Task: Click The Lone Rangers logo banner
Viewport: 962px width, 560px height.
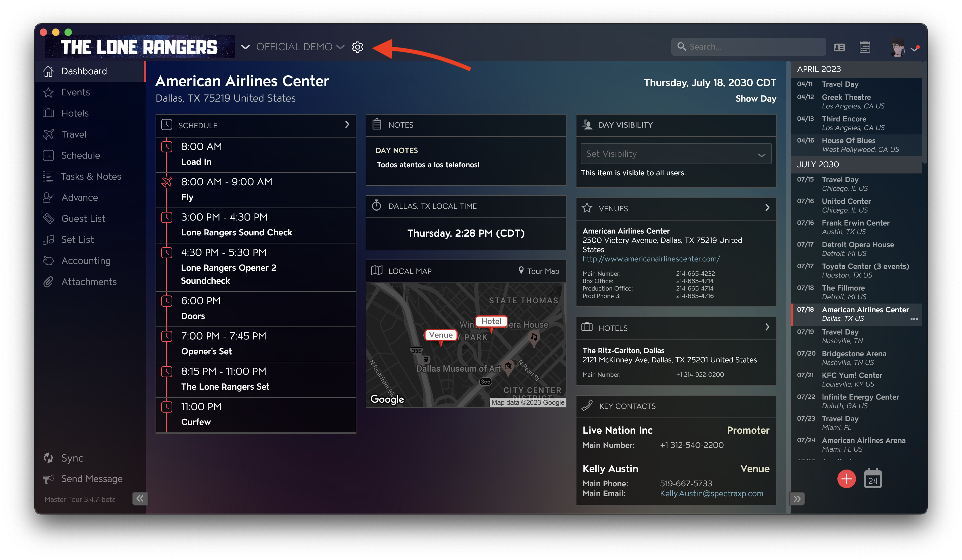Action: pos(139,47)
